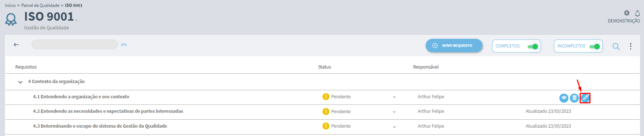Collapse the 4 Contexto da organização section
Screen dimensions: 644x136
pos(20,82)
